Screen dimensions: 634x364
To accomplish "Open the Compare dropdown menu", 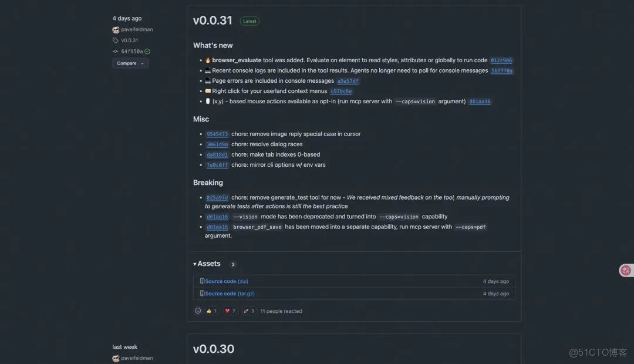I will [x=130, y=63].
